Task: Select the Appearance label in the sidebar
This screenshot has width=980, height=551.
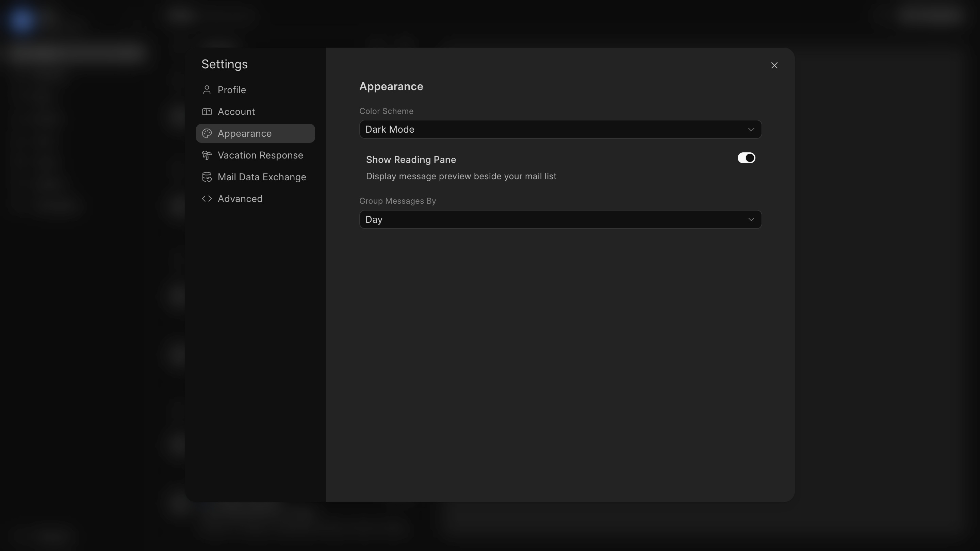Action: [x=245, y=133]
